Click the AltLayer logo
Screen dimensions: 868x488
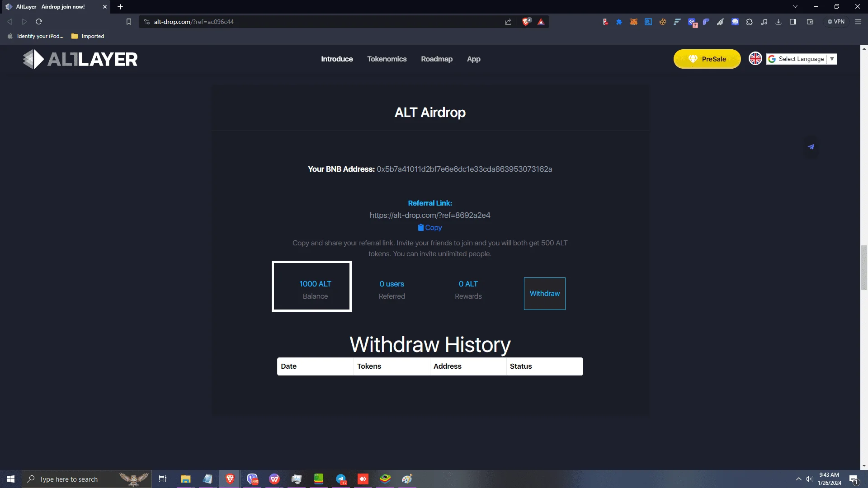click(x=80, y=59)
